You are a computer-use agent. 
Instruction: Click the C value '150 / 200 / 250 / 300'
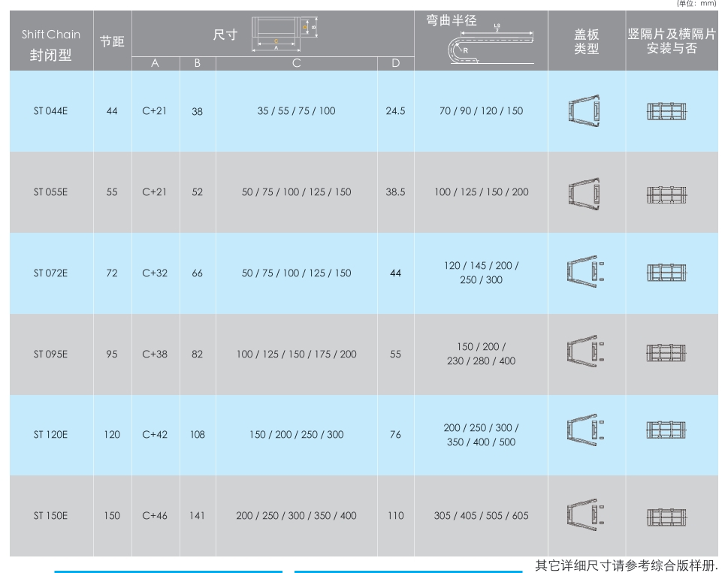297,435
